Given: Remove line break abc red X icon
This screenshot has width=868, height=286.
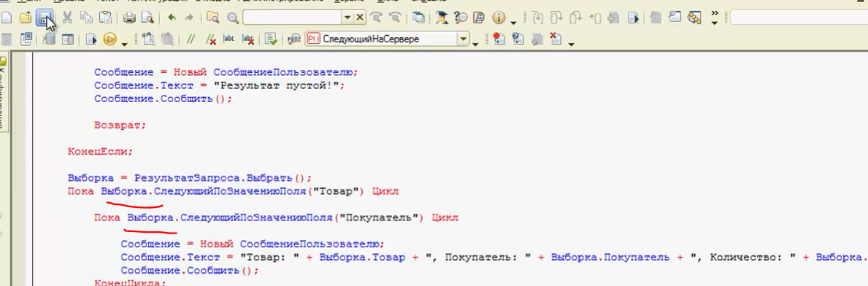Looking at the screenshot, I should pyautogui.click(x=248, y=39).
